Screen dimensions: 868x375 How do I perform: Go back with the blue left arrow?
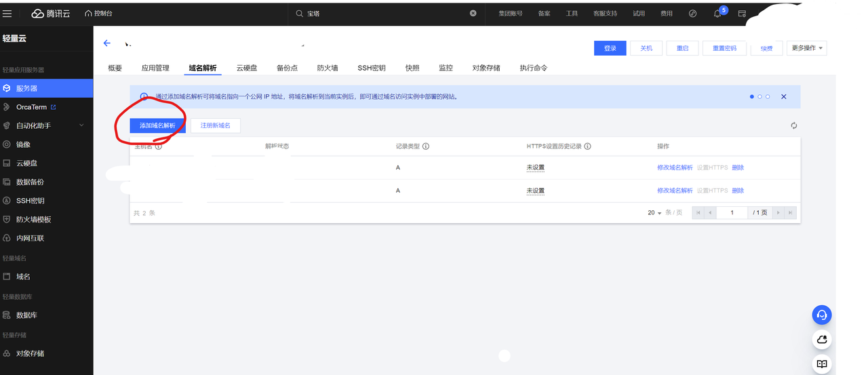pos(107,43)
